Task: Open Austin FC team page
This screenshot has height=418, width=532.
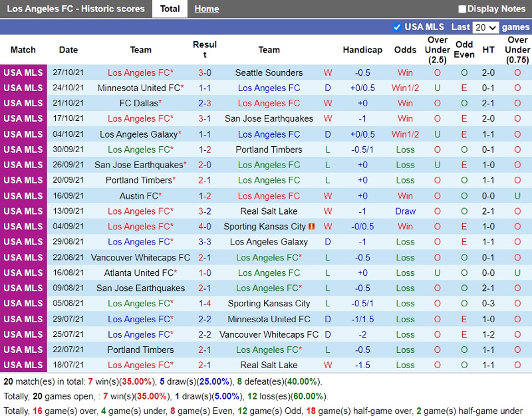Action: 138,196
